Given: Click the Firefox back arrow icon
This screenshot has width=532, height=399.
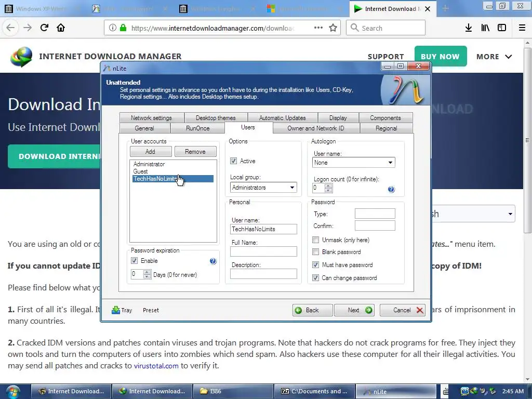Looking at the screenshot, I should point(10,28).
